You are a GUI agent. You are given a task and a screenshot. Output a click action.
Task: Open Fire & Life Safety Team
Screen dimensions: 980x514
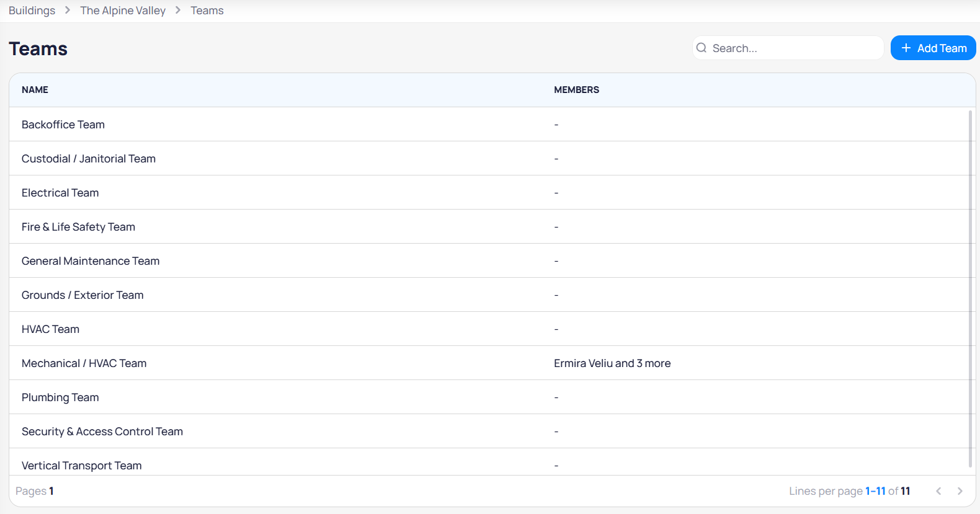tap(78, 227)
